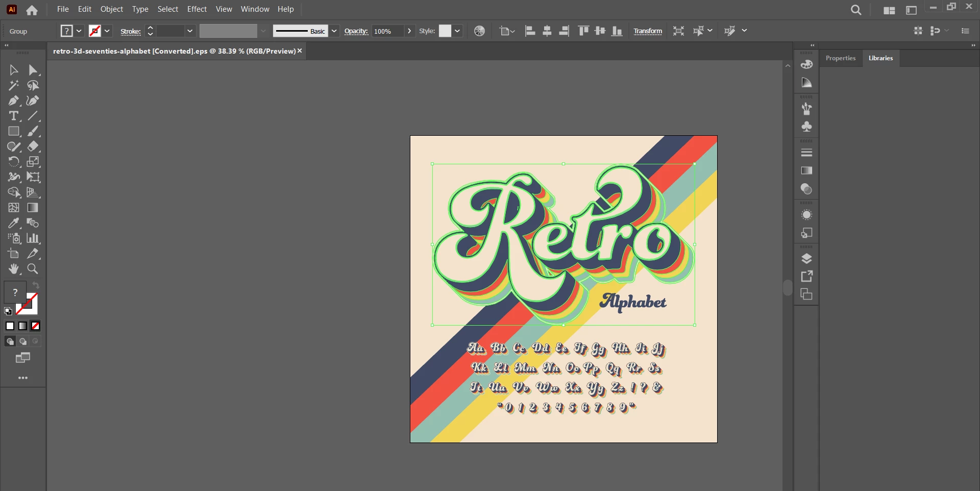
Task: Open the Layers panel icon
Action: point(806,259)
